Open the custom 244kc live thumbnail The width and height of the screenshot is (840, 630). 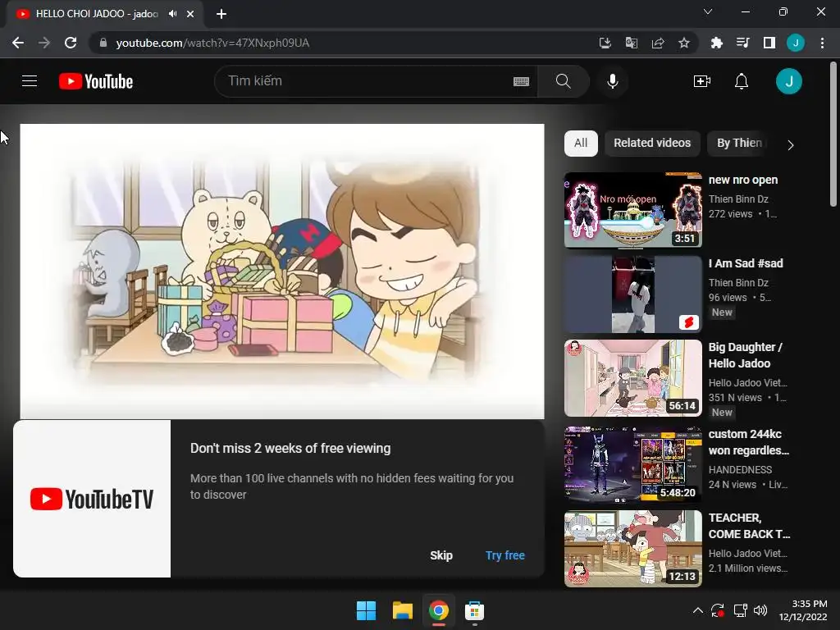(632, 464)
